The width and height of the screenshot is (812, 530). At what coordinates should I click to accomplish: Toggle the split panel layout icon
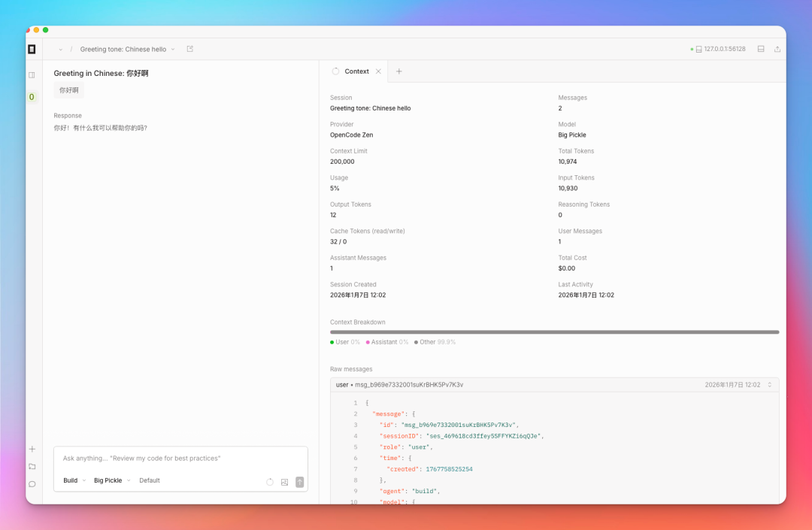click(x=760, y=49)
